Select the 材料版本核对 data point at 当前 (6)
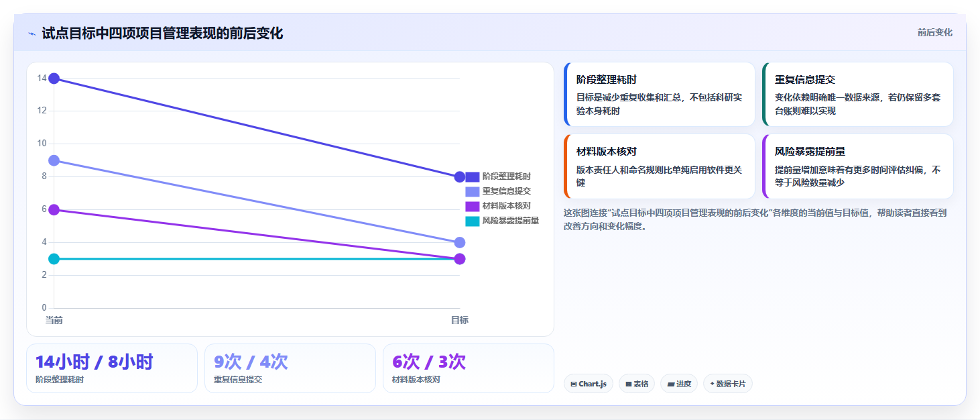This screenshot has height=420, width=980. (54, 210)
